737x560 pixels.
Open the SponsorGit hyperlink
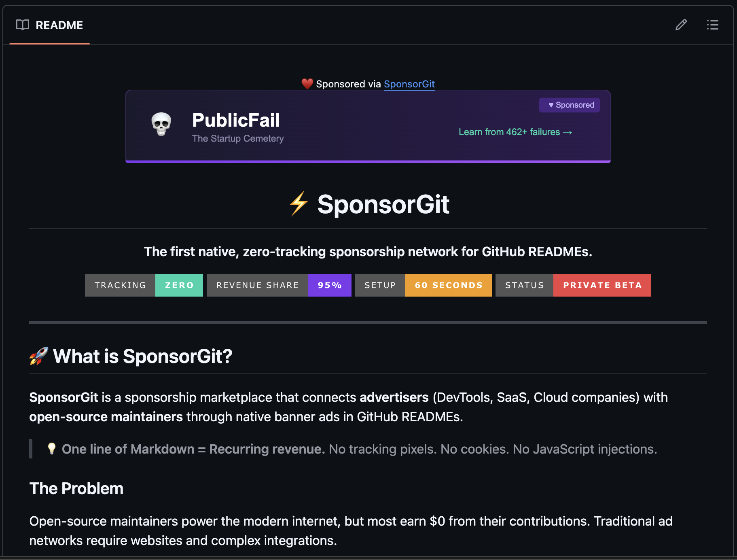(x=409, y=84)
